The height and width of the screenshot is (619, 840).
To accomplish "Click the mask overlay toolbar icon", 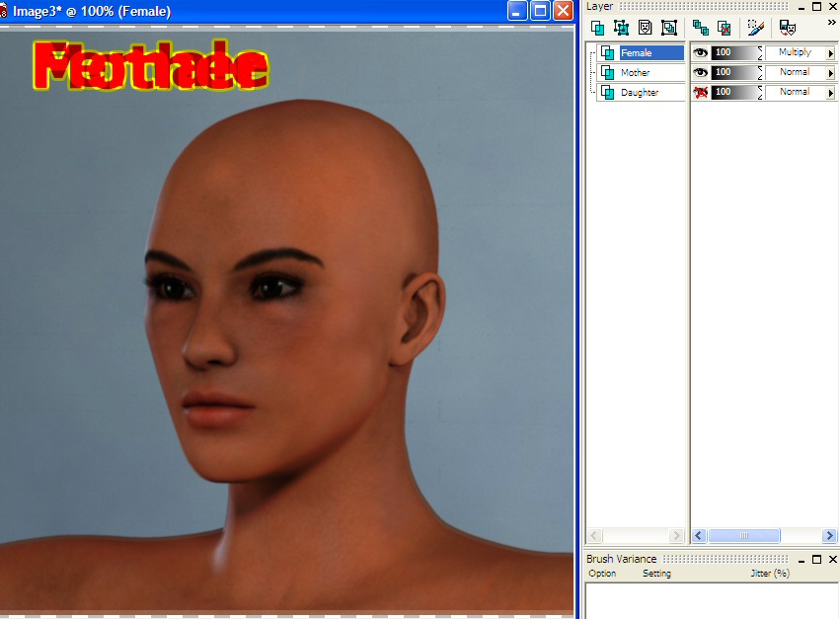I will coord(787,28).
